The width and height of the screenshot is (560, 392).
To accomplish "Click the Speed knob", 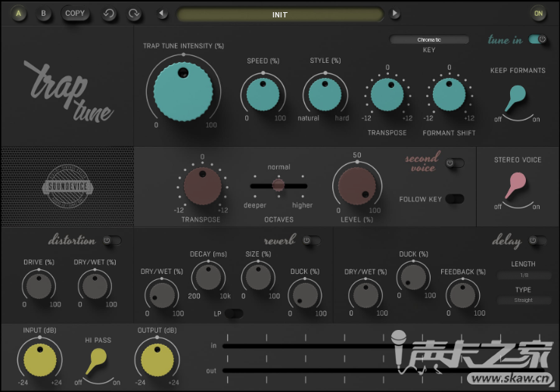I will 263,95.
